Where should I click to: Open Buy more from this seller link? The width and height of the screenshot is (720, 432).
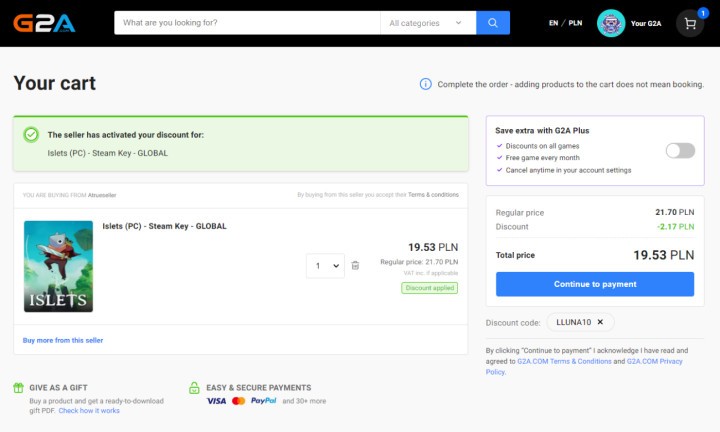pos(63,340)
